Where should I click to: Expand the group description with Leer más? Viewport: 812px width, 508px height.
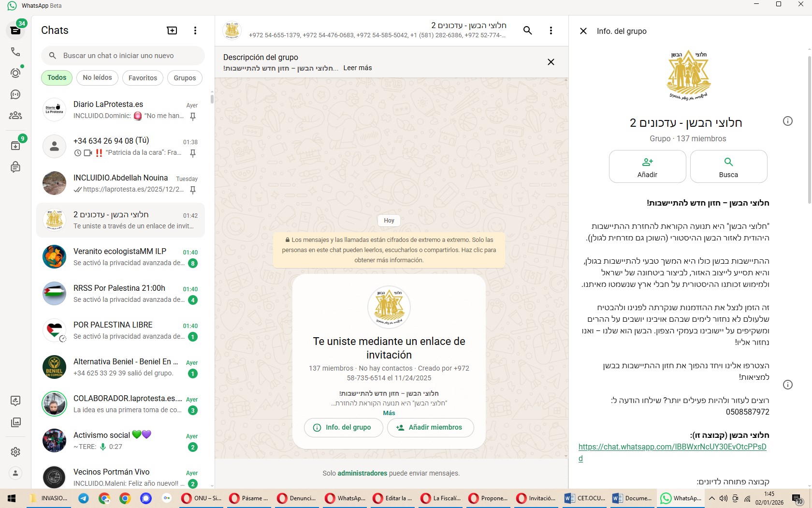coord(357,68)
